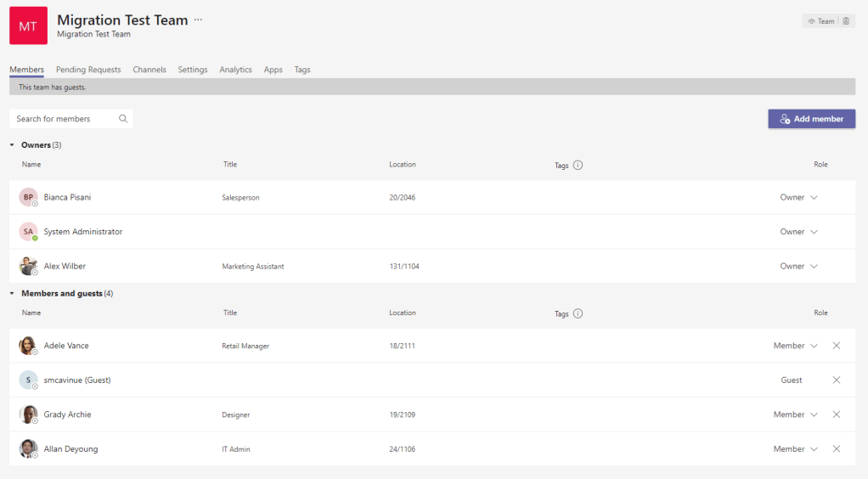The width and height of the screenshot is (868, 479).
Task: Go to the Analytics tab
Action: (235, 70)
